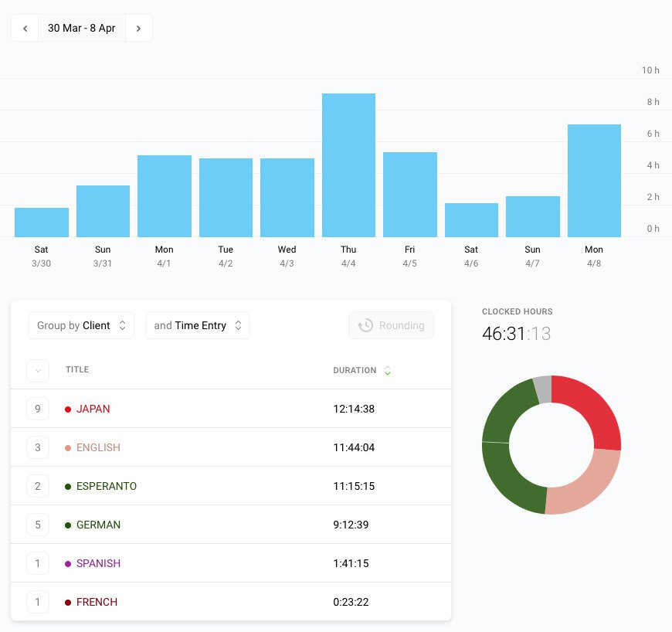Click the Rounding button
The width and height of the screenshot is (672, 632).
pos(391,325)
